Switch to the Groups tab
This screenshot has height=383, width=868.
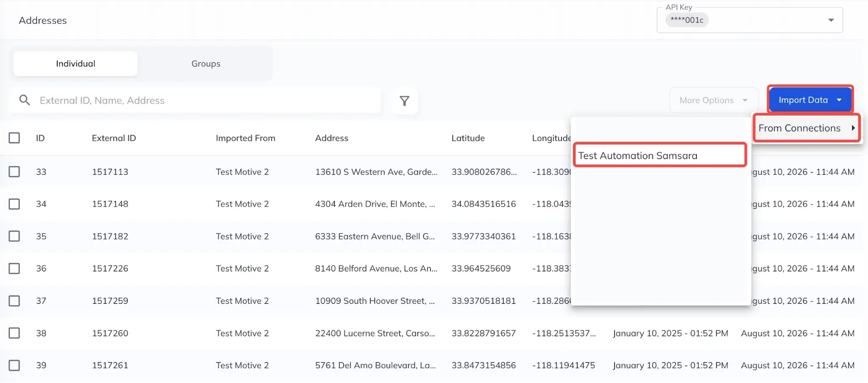pyautogui.click(x=206, y=64)
